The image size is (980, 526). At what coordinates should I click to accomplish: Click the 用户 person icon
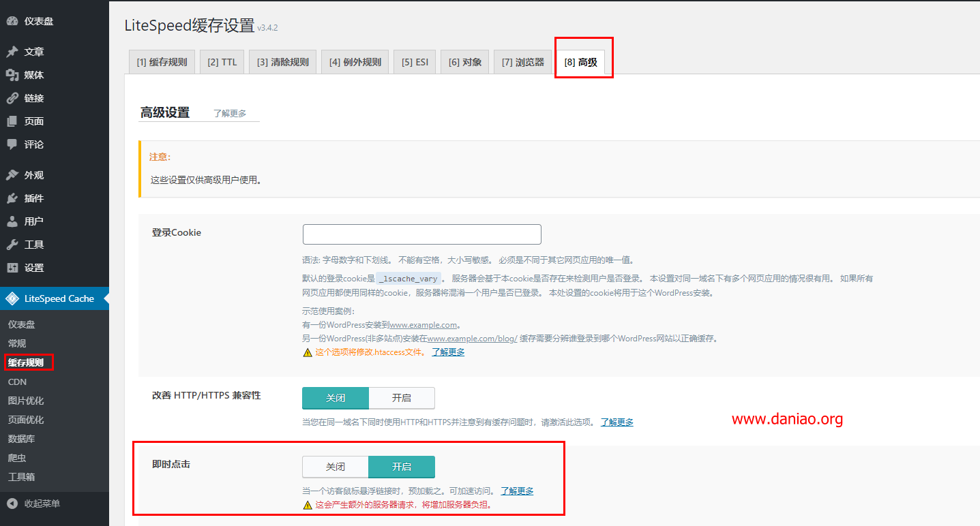pyautogui.click(x=12, y=221)
